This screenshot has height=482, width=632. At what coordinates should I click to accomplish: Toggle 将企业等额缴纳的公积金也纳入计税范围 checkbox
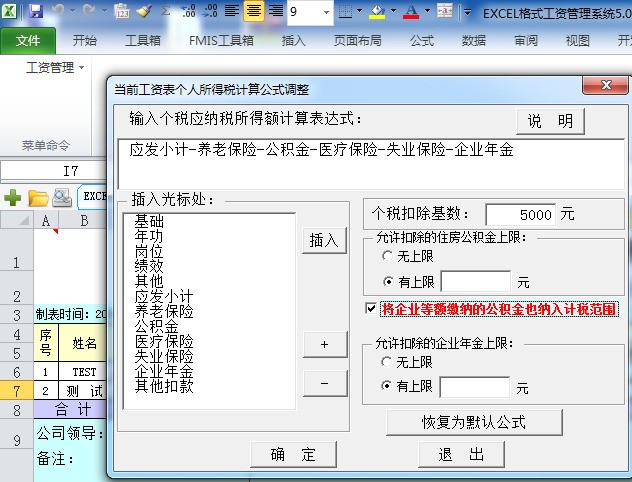(x=371, y=309)
